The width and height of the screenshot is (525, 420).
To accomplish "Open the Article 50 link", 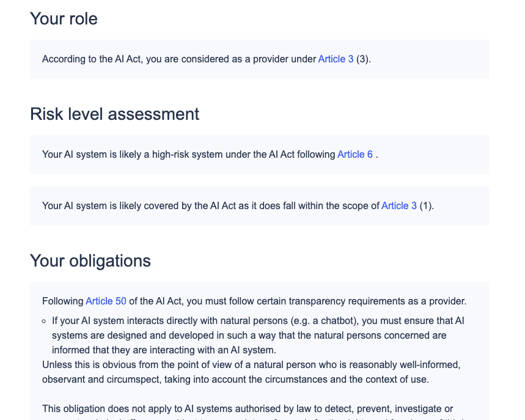I will (106, 301).
